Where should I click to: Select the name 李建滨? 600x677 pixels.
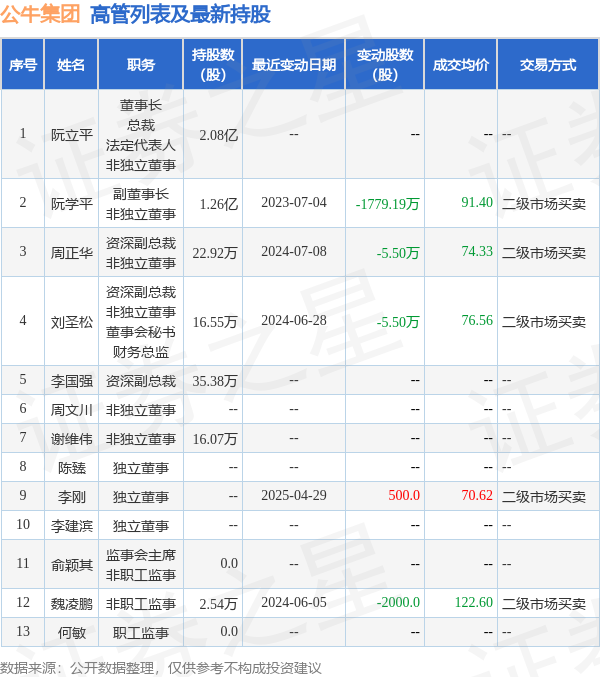[x=72, y=525]
